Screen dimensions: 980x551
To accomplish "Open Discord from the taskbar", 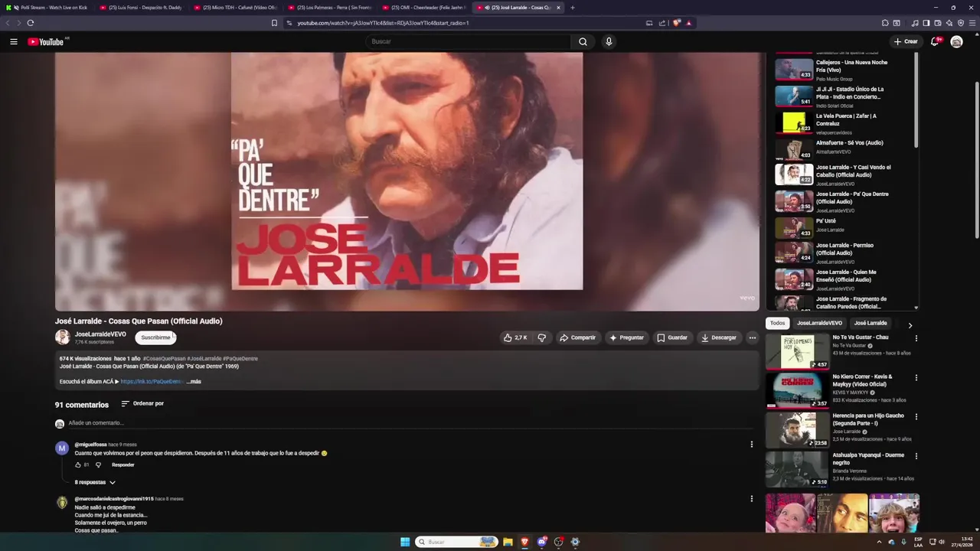I will coord(542,542).
